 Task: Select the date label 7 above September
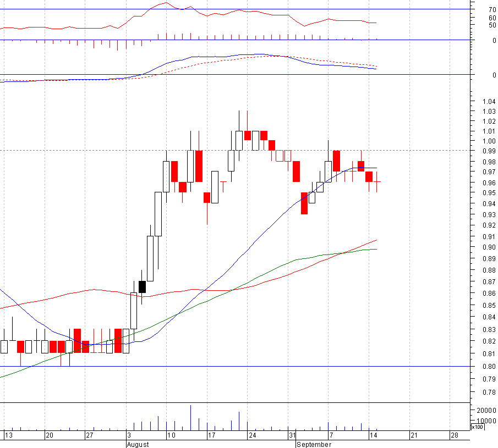pos(331,435)
